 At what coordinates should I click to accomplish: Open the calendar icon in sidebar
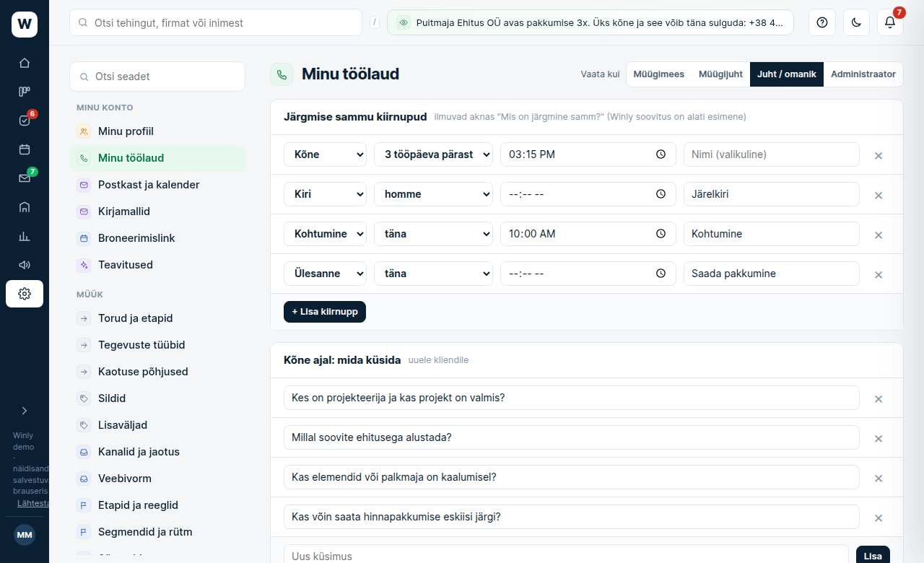point(25,149)
